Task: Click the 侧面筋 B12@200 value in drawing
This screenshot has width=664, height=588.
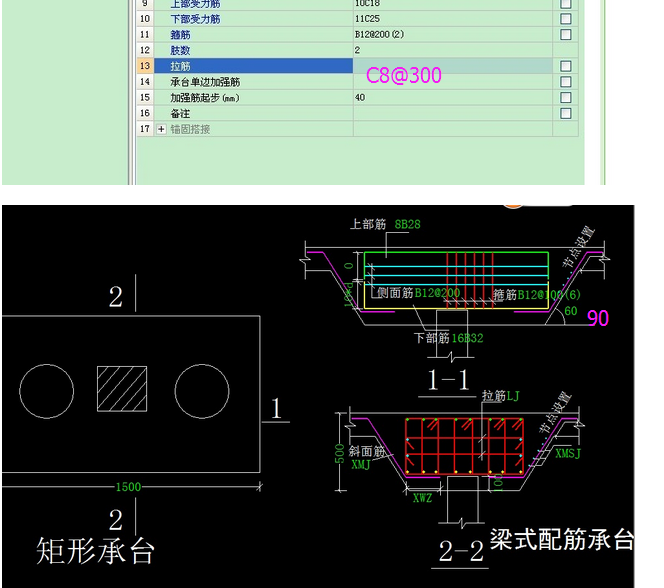Action: 437,293
